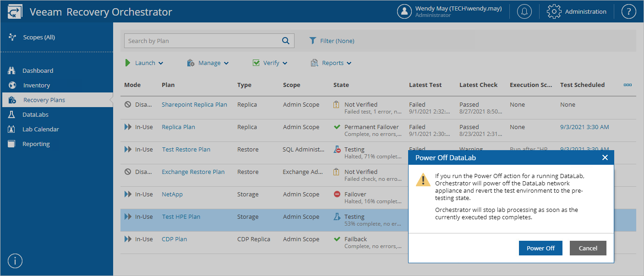This screenshot has height=276, width=644.
Task: Click the notifications bell icon
Action: point(524,11)
